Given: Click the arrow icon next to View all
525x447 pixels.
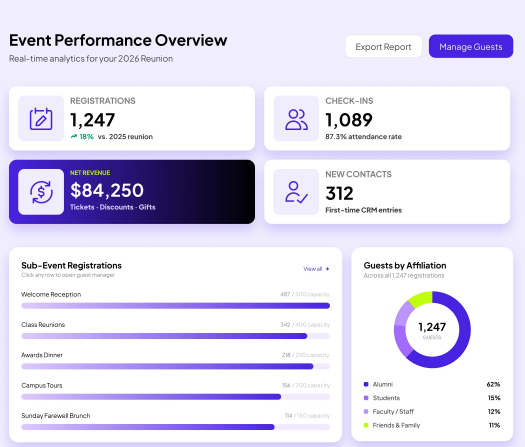Looking at the screenshot, I should (x=327, y=269).
